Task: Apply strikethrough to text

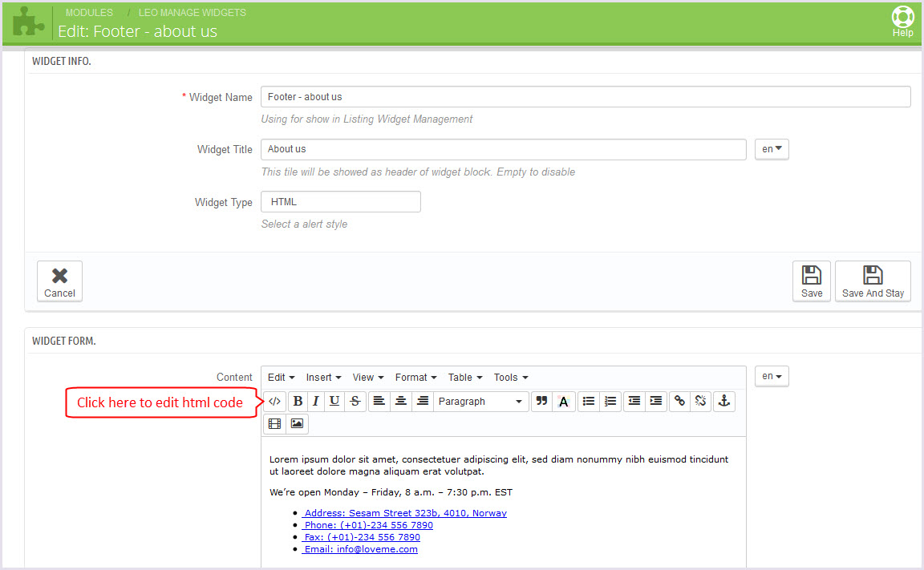Action: tap(355, 401)
